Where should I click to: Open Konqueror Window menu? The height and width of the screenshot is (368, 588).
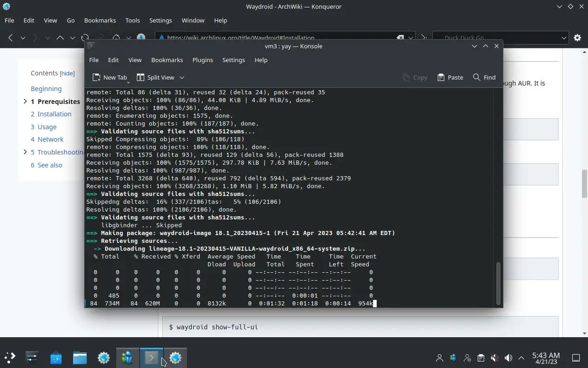click(193, 20)
